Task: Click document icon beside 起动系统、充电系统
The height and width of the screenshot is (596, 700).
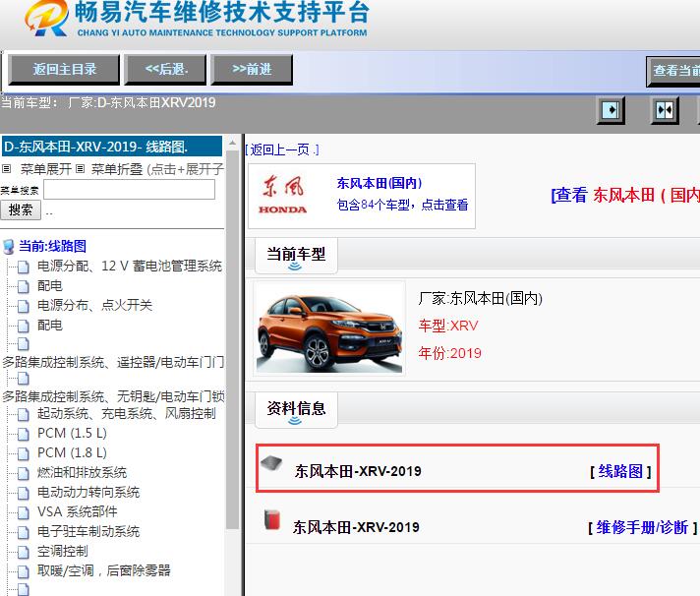Action: pyautogui.click(x=24, y=414)
